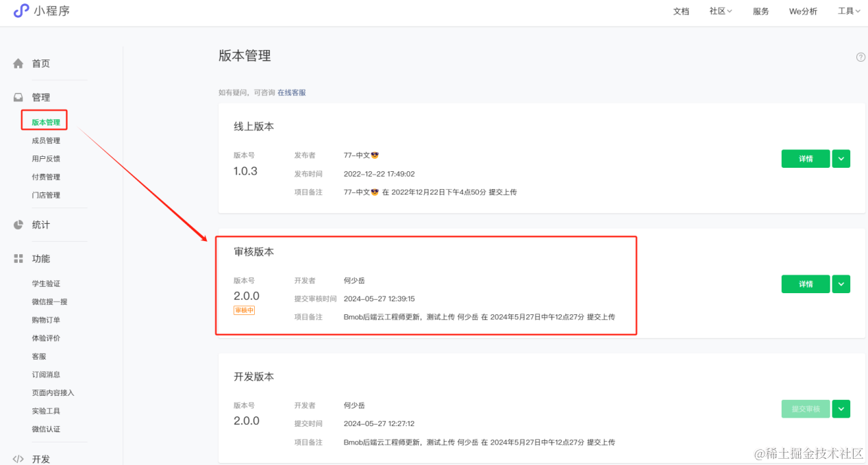The image size is (868, 465).
Task: Expand dropdown arrow beside 提交审核 button
Action: (x=841, y=409)
